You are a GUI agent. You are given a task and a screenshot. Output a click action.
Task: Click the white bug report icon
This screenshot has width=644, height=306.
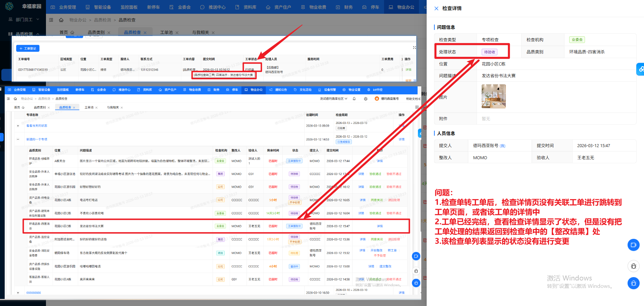(633, 266)
